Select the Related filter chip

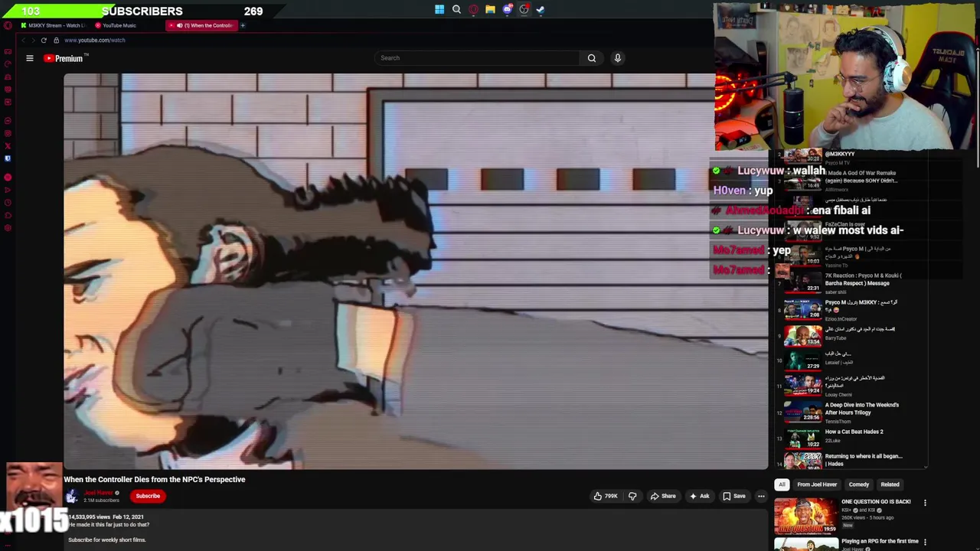coord(890,484)
